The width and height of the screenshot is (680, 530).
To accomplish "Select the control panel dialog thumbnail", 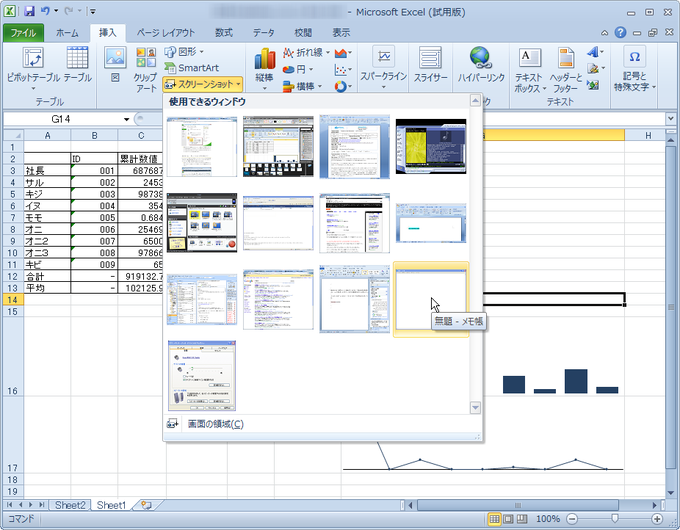I will [202, 375].
